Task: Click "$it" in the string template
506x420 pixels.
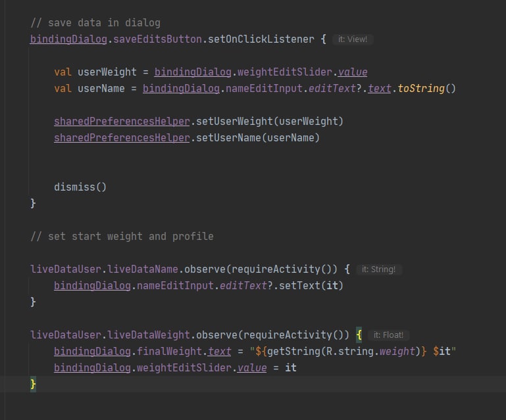Action: point(442,352)
